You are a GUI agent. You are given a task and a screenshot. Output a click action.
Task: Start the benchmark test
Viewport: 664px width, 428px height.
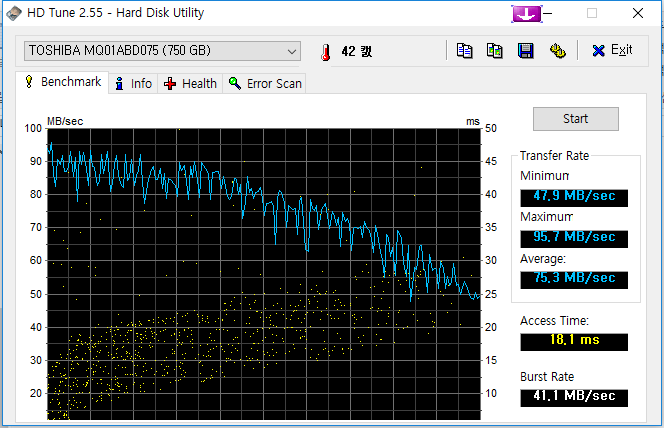[575, 119]
